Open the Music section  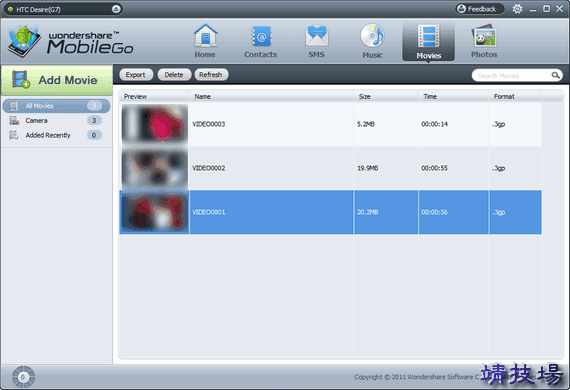[x=373, y=41]
